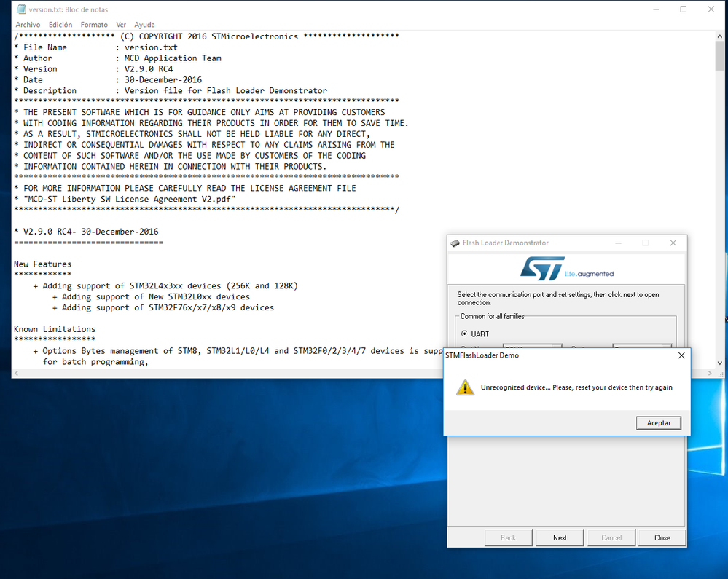
Task: Open the Edición menu in Notepad
Action: coord(60,25)
